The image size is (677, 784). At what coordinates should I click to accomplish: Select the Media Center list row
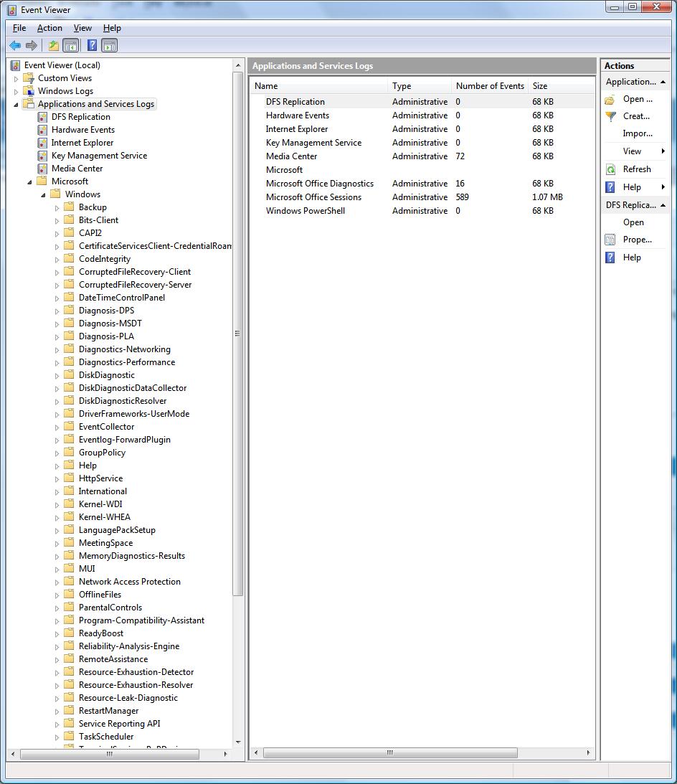(x=422, y=156)
